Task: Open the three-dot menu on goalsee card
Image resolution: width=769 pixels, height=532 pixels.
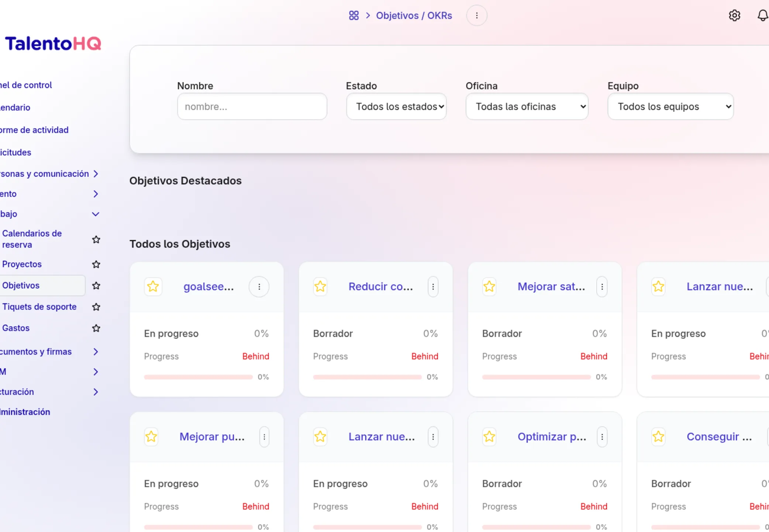Action: [x=259, y=287]
